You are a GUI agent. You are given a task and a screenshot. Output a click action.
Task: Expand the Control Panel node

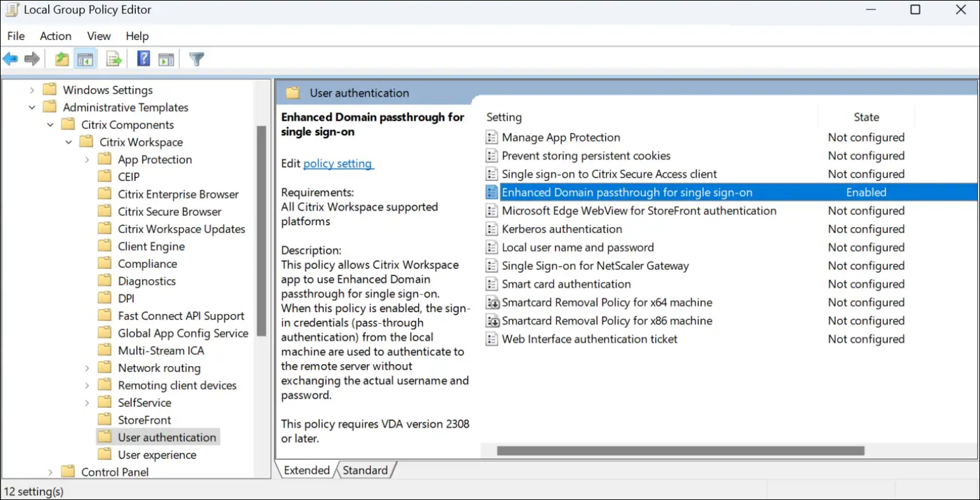50,472
